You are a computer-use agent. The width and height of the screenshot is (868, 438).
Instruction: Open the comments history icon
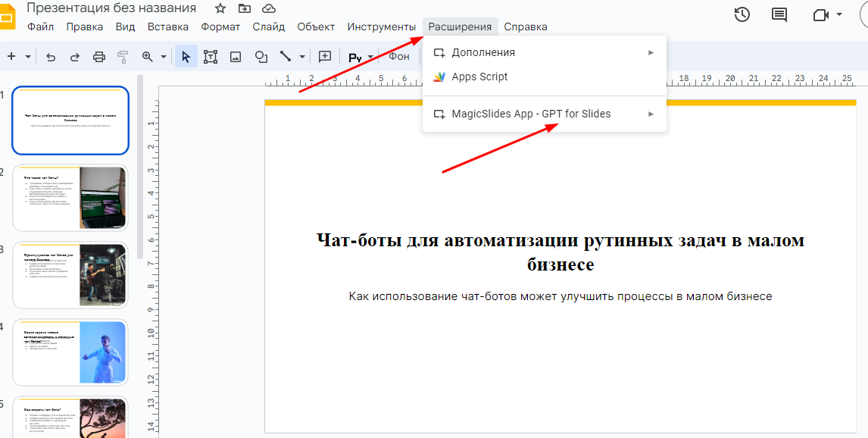click(x=779, y=15)
